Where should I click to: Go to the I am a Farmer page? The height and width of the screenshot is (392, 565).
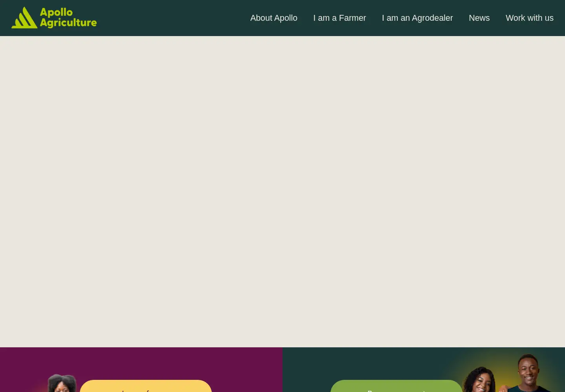click(x=340, y=18)
